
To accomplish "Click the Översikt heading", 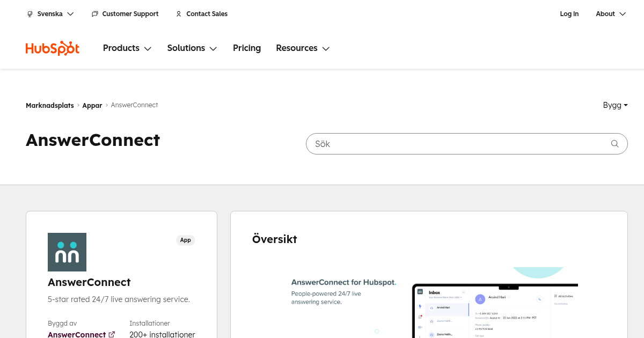I will [275, 239].
